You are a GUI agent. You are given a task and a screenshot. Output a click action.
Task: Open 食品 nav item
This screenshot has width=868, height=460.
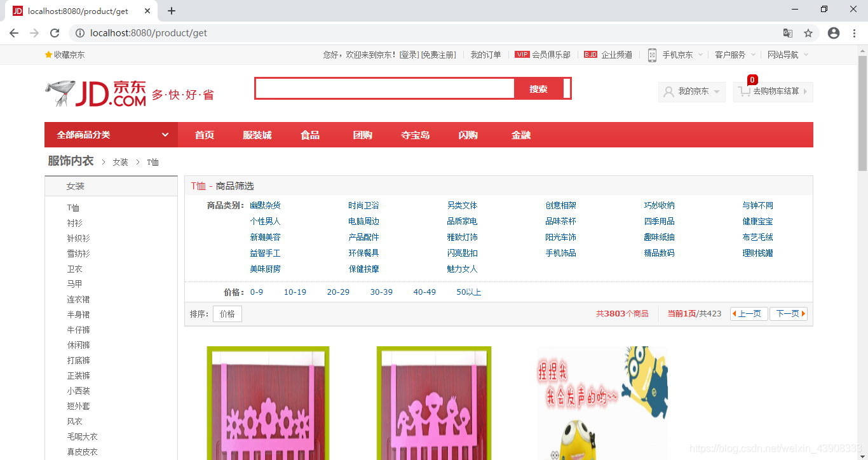[310, 135]
